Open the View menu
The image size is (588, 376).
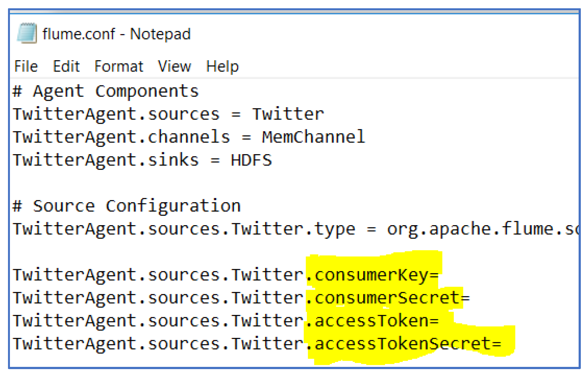174,66
